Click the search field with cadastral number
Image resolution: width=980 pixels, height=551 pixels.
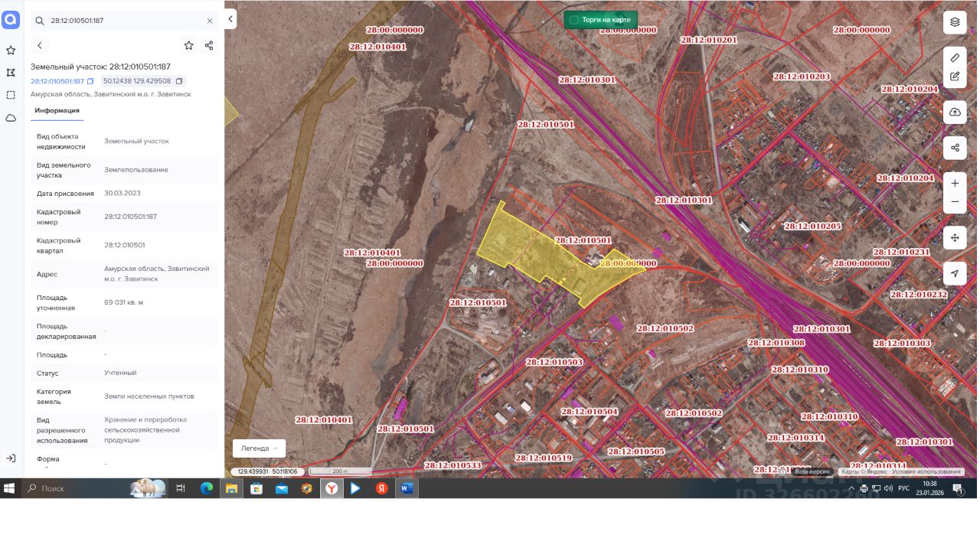tap(126, 21)
